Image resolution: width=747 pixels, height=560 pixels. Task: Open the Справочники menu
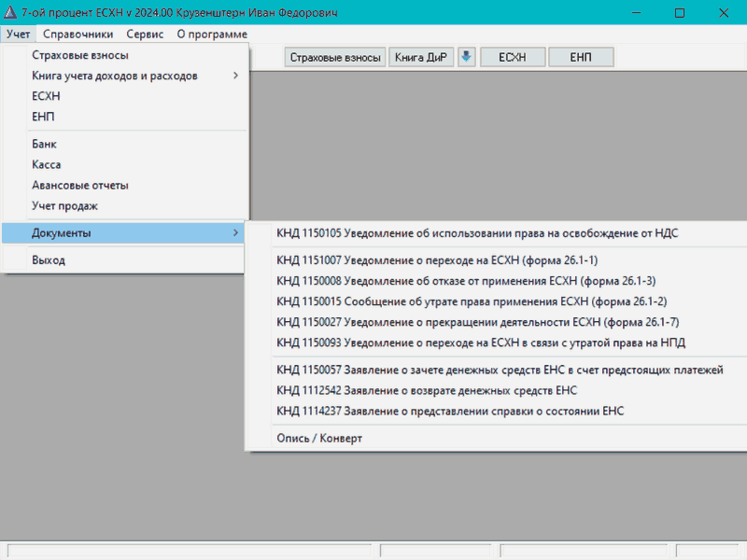[78, 34]
